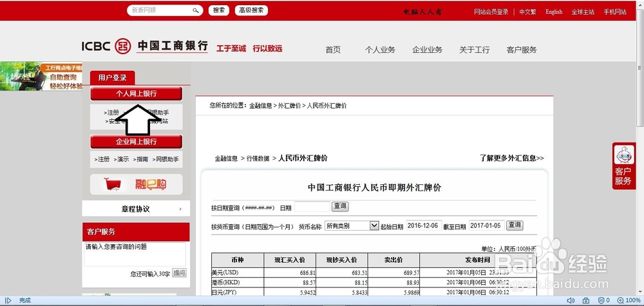644x306 pixels.
Task: Click 查询 button next to 日期 field
Action: (340, 206)
